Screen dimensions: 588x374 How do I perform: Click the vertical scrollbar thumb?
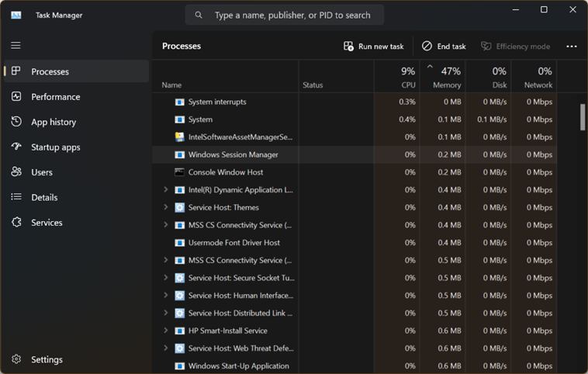[x=583, y=117]
